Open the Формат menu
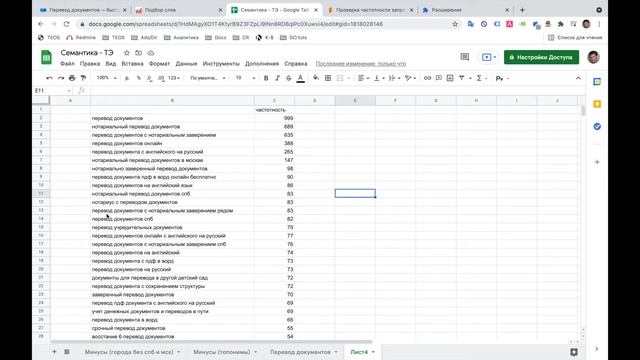This screenshot has height=360, width=640. click(159, 64)
